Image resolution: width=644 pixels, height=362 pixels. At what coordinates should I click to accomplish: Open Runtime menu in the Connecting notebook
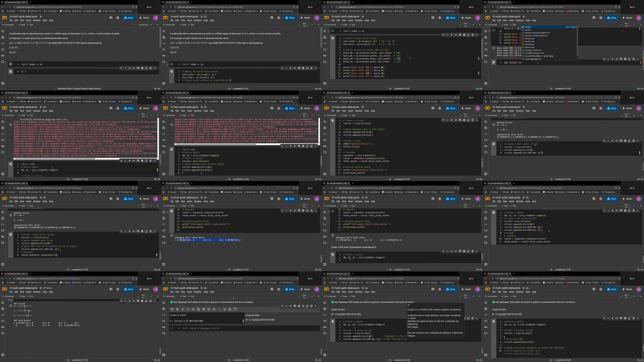pos(37,21)
